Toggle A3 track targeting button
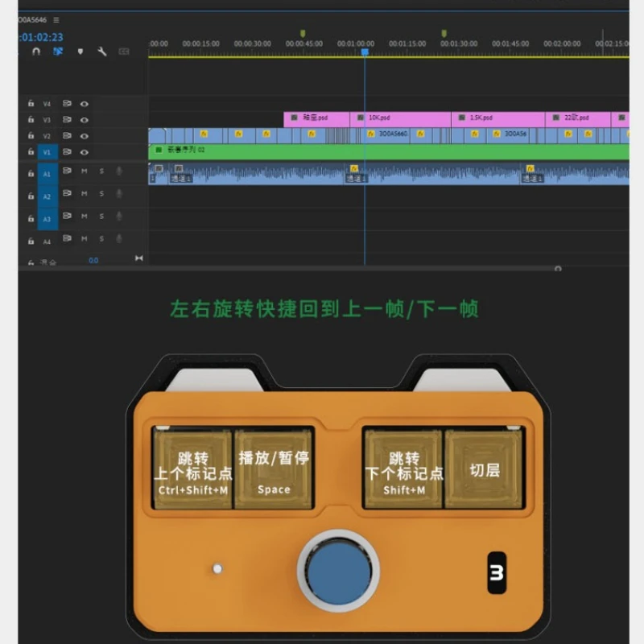 pos(47,219)
